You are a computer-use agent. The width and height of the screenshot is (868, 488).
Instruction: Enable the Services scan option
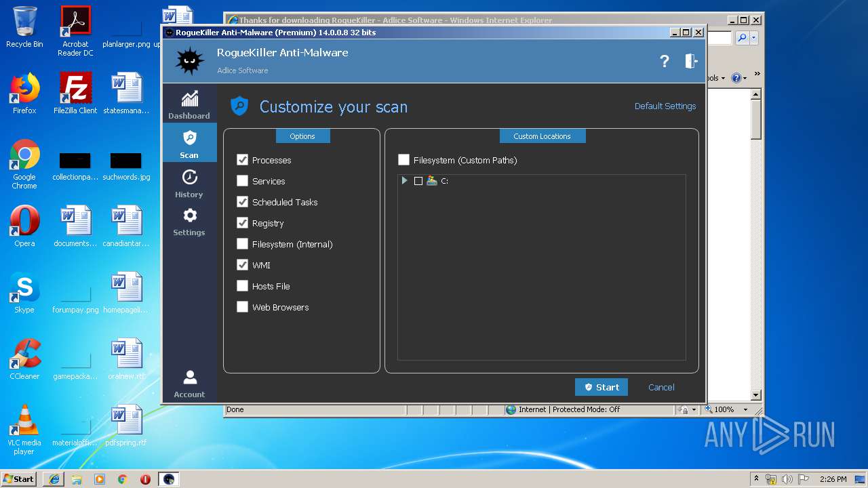tap(242, 181)
